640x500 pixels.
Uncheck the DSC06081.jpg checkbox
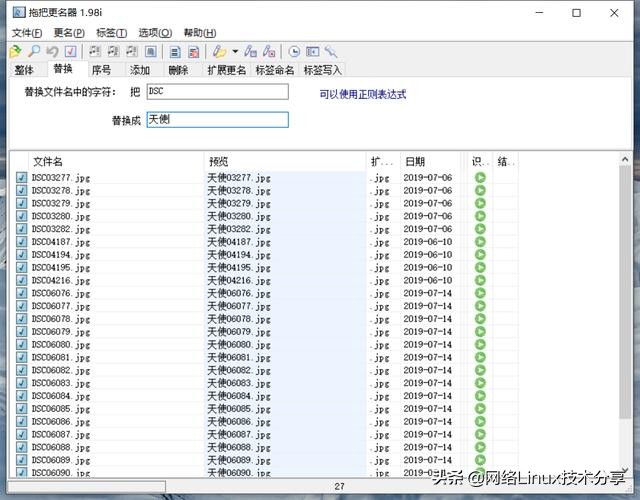22,357
